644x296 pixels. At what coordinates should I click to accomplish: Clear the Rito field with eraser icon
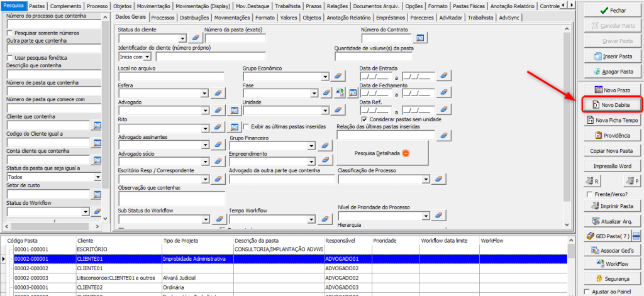tap(218, 128)
